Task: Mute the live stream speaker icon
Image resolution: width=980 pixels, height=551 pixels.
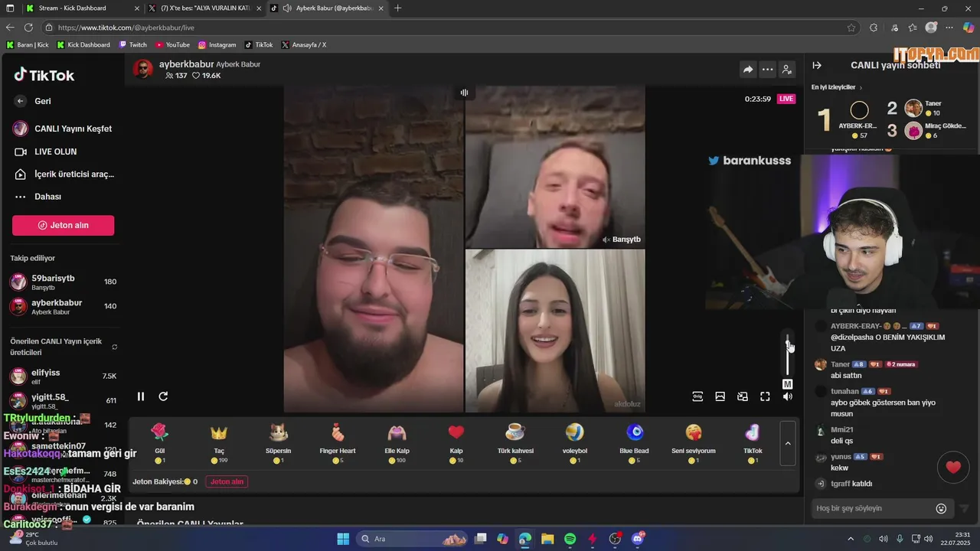Action: point(787,396)
